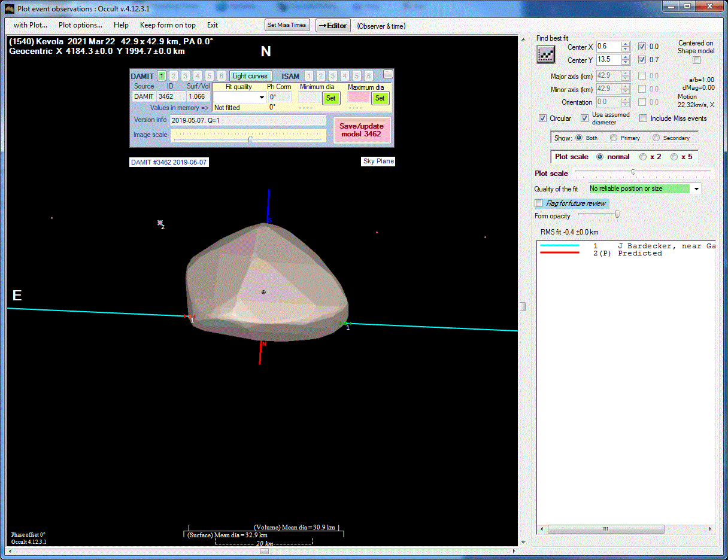Click the Version info text field

click(x=247, y=120)
